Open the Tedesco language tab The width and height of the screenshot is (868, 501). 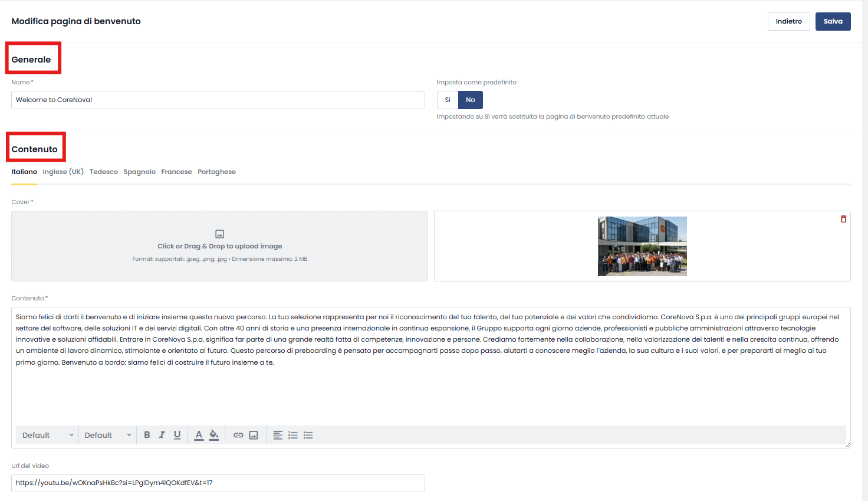click(x=104, y=172)
